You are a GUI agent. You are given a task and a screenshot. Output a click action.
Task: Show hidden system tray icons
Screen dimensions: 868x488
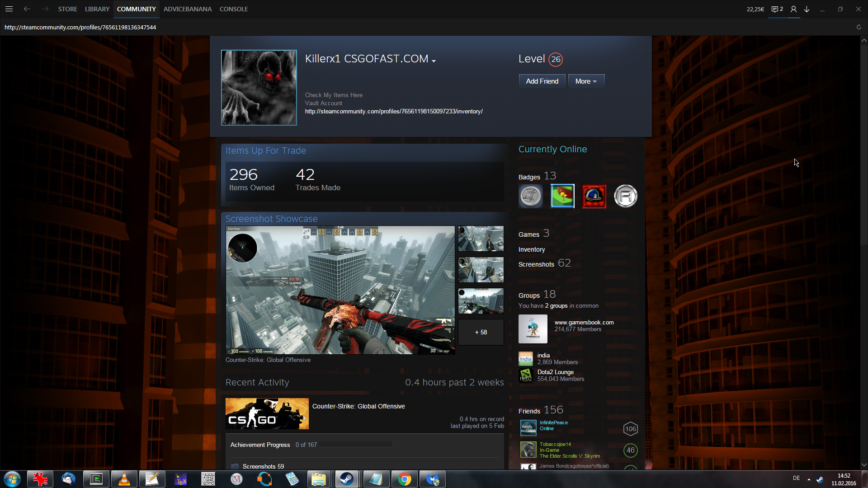point(809,479)
